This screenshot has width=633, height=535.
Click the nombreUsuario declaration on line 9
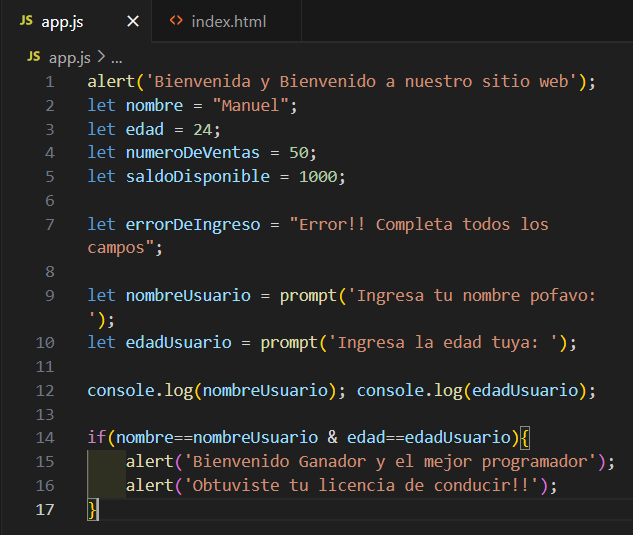tap(188, 296)
